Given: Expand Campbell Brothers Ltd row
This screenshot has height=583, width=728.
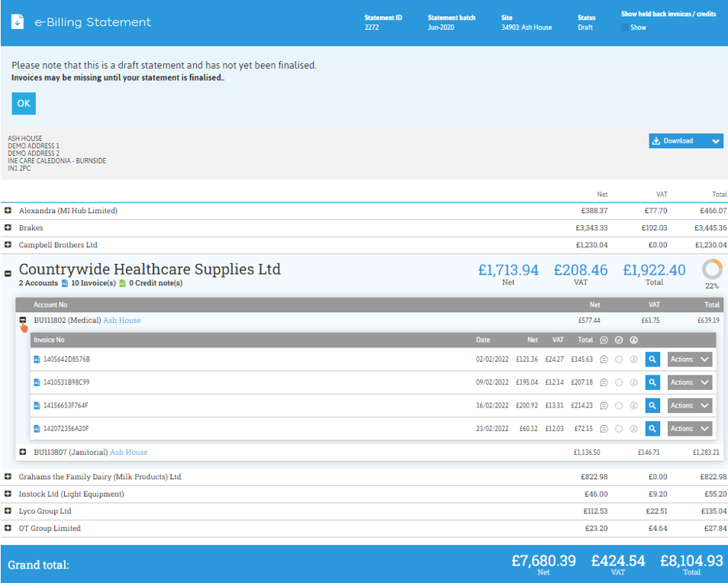Looking at the screenshot, I should coord(8,245).
